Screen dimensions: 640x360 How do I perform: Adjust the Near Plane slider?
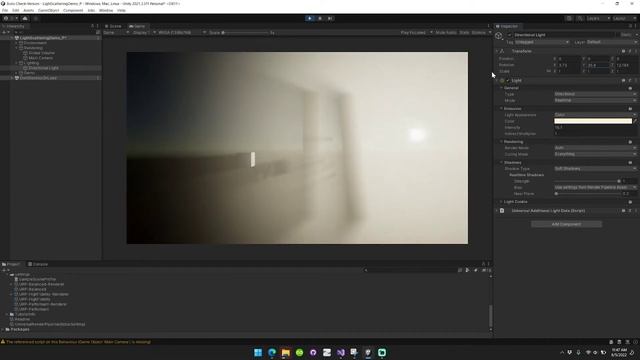pyautogui.click(x=587, y=194)
